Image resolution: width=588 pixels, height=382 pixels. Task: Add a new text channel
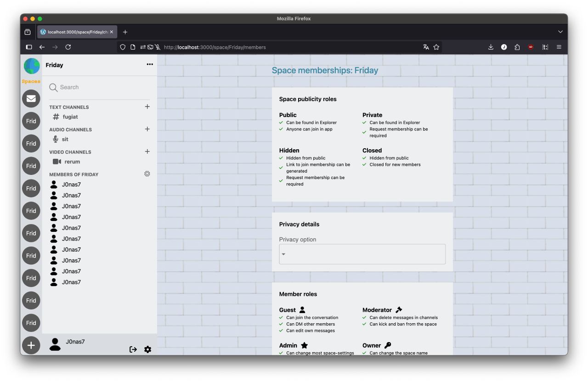147,107
